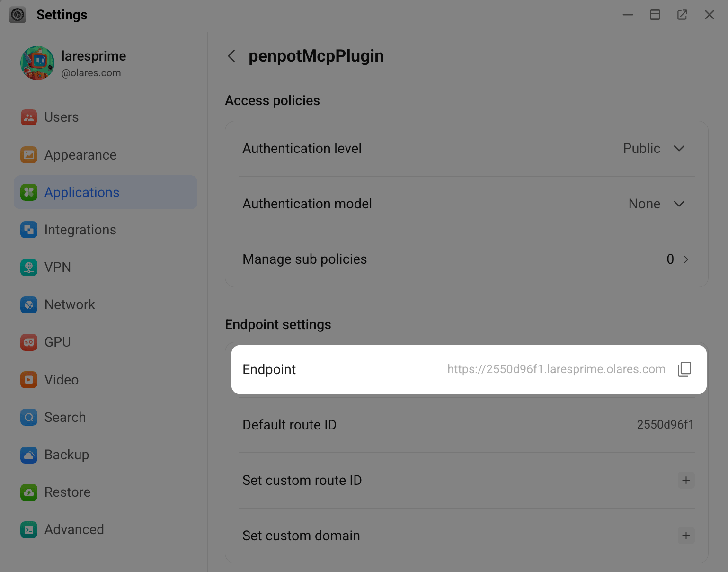The width and height of the screenshot is (728, 572).
Task: Click the Authentication model label
Action: pos(307,204)
